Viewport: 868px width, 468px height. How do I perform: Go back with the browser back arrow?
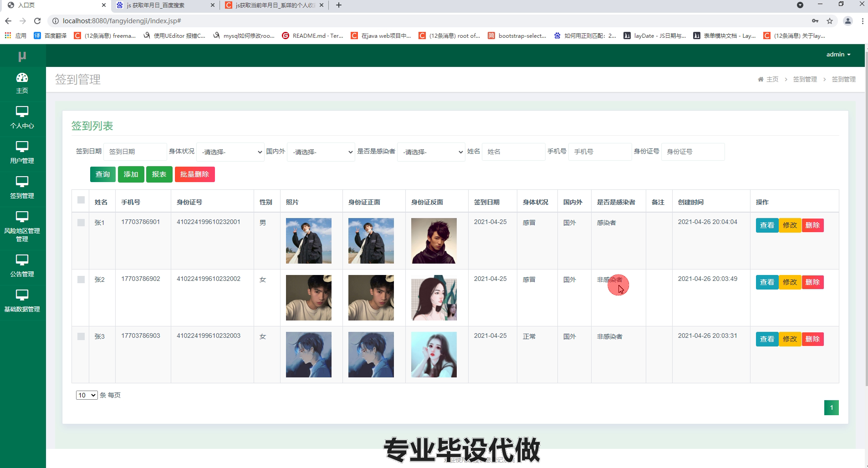tap(8, 21)
